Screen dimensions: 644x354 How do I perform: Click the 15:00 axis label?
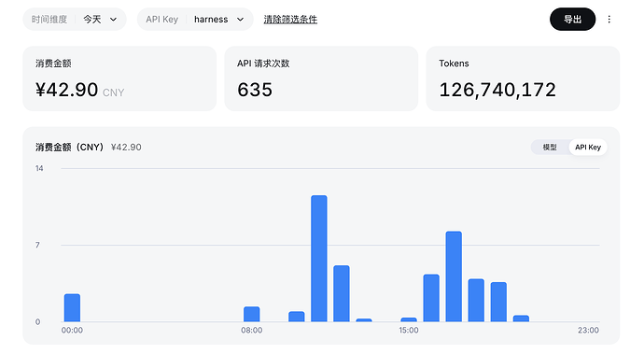click(409, 330)
